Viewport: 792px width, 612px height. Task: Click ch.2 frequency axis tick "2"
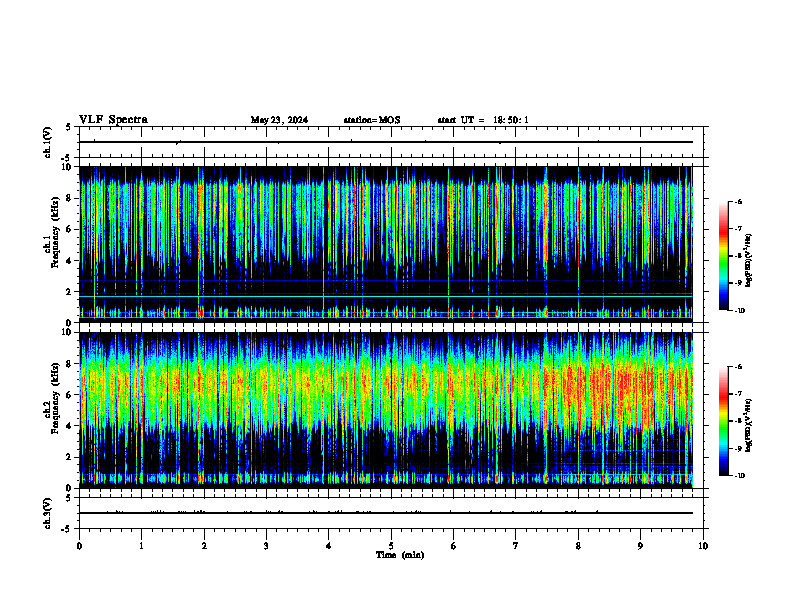69,457
